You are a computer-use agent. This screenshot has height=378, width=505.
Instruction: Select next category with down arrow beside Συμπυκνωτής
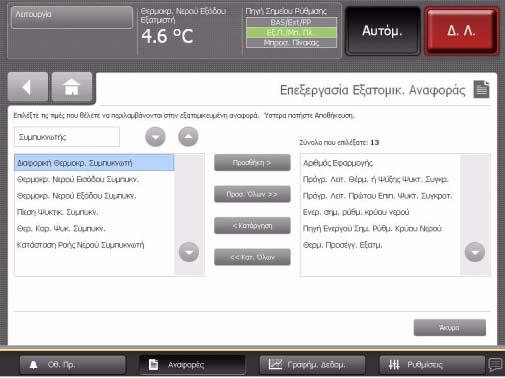point(155,137)
